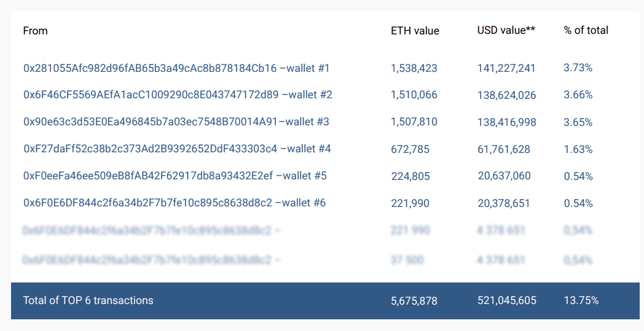Click the 'ETH value' column header
The image size is (644, 331).
(415, 31)
